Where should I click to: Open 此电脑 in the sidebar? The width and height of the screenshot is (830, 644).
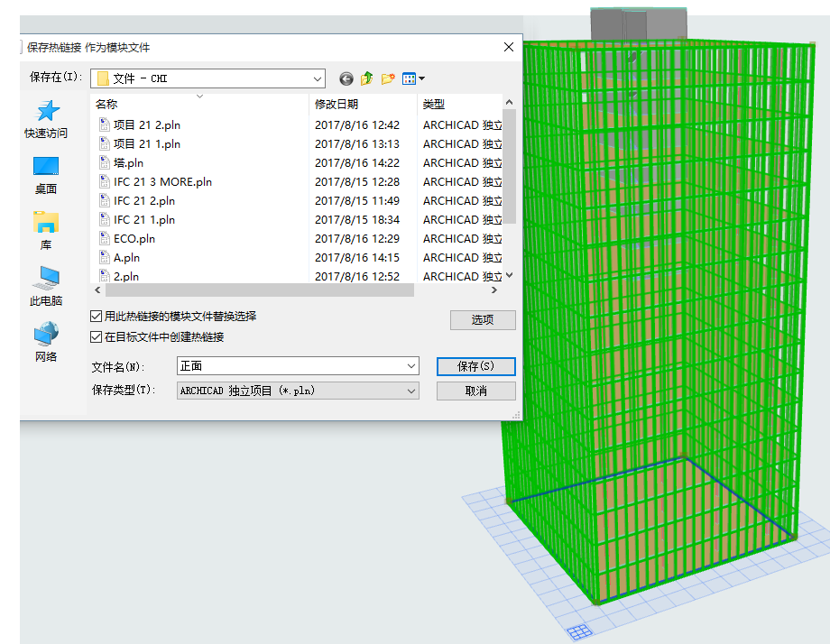pos(46,287)
